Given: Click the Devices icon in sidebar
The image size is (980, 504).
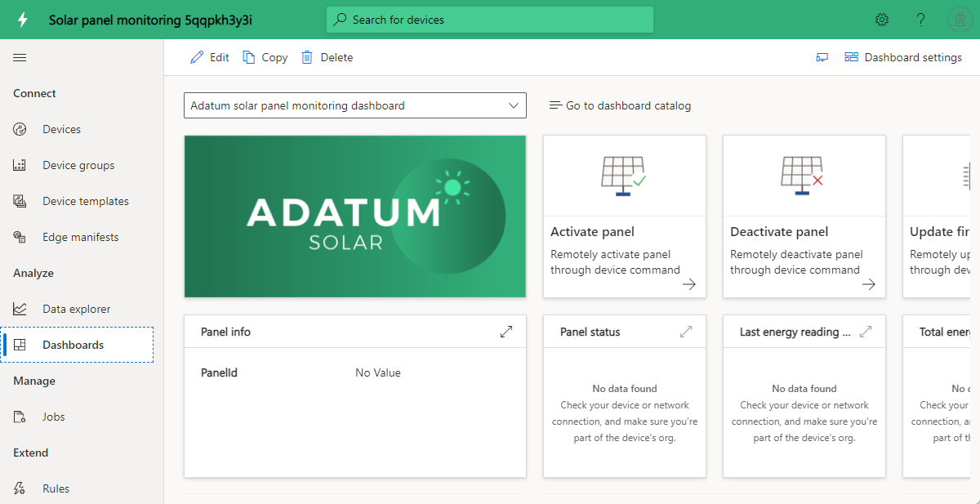Looking at the screenshot, I should [x=20, y=129].
